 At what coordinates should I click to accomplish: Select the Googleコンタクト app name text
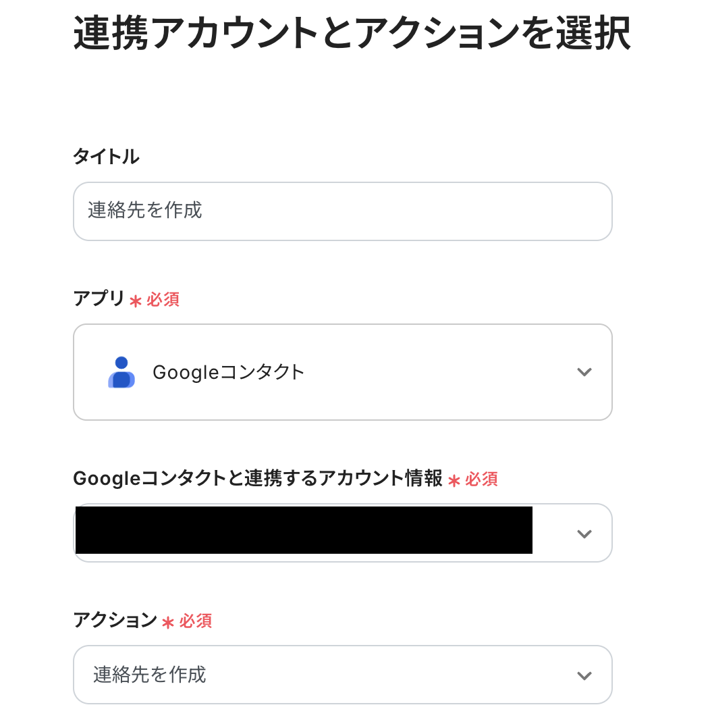click(x=229, y=372)
